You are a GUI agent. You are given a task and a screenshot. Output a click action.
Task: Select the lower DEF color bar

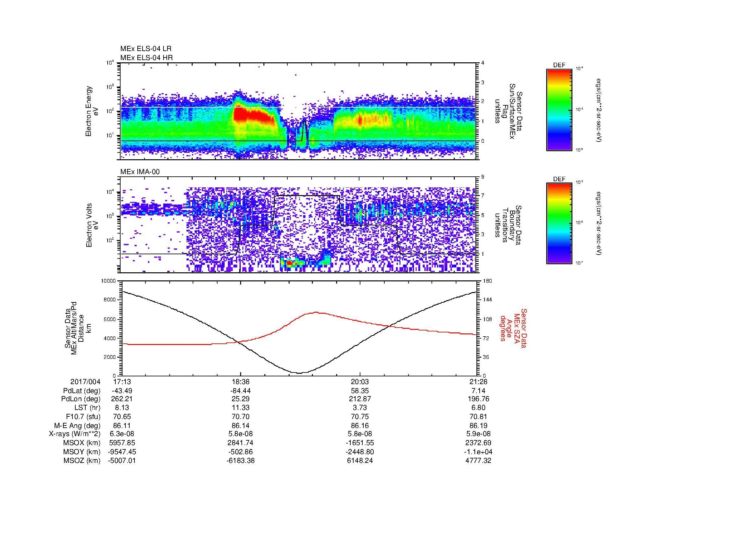pos(559,224)
